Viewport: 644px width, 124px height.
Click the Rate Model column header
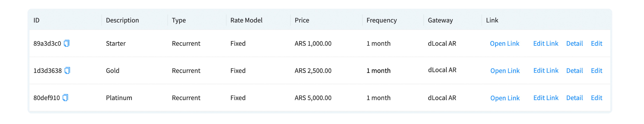point(246,20)
